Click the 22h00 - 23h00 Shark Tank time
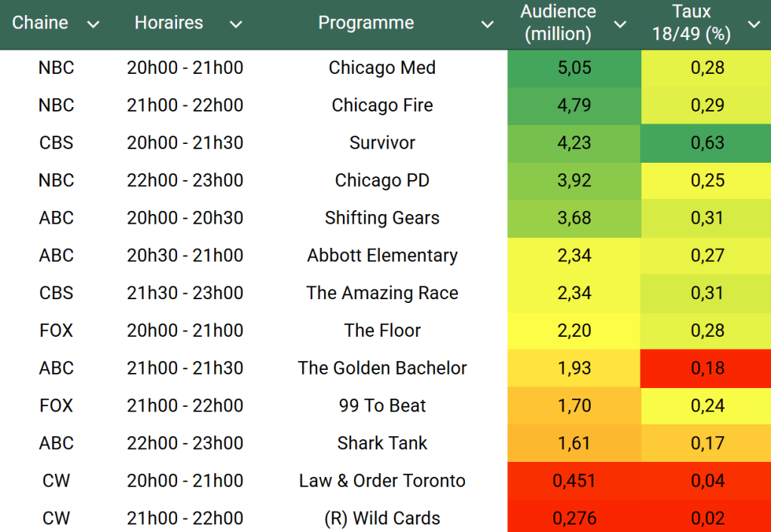The image size is (771, 532). [185, 443]
